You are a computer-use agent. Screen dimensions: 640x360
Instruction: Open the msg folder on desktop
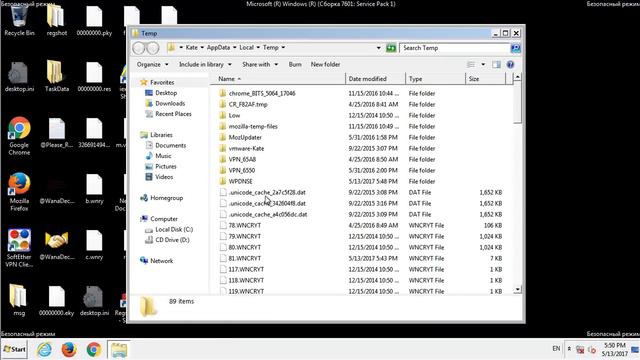(19, 300)
